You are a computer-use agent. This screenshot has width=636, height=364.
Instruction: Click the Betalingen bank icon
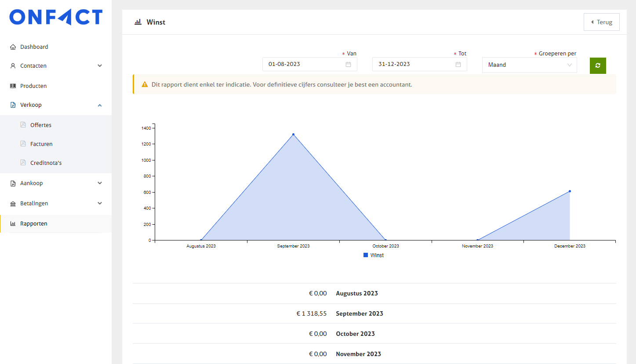[x=13, y=204]
